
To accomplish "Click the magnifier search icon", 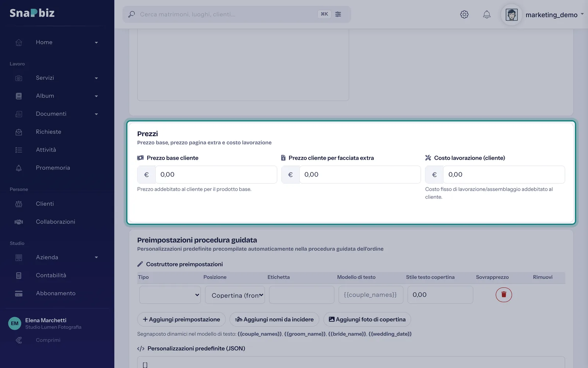I will coord(131,14).
